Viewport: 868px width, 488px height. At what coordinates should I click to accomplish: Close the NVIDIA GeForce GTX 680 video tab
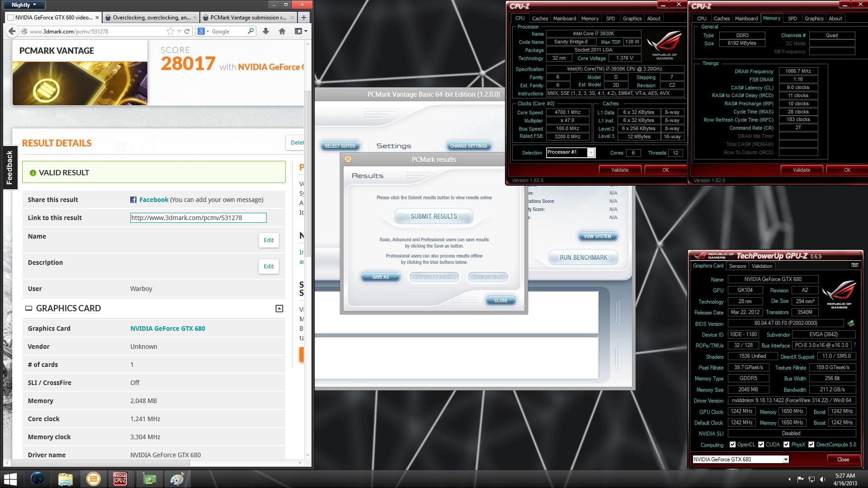click(97, 18)
